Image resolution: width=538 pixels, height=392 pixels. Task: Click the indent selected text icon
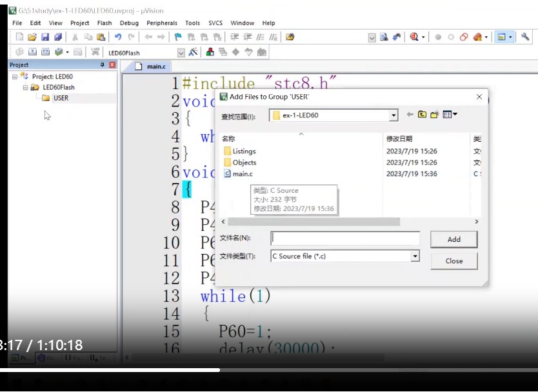click(234, 37)
